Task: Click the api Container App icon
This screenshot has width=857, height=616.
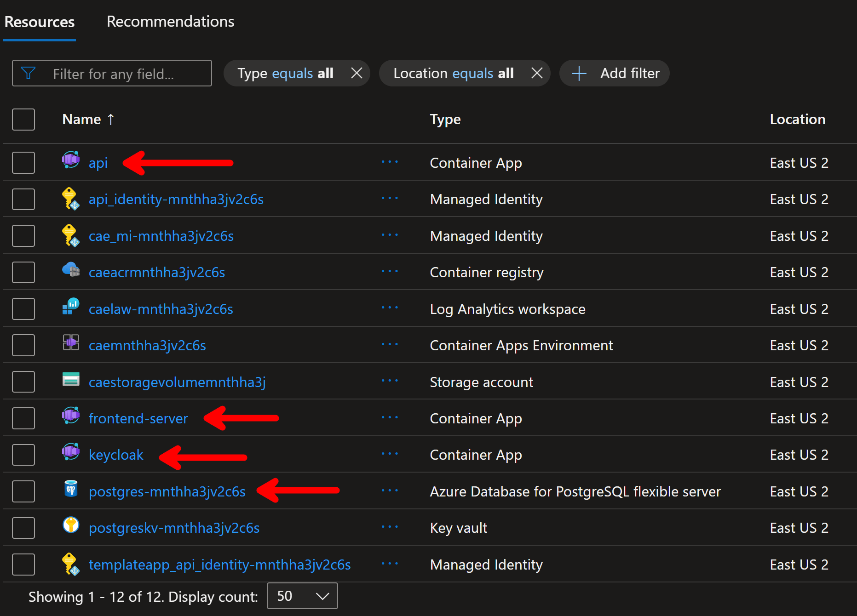Action: 71,161
